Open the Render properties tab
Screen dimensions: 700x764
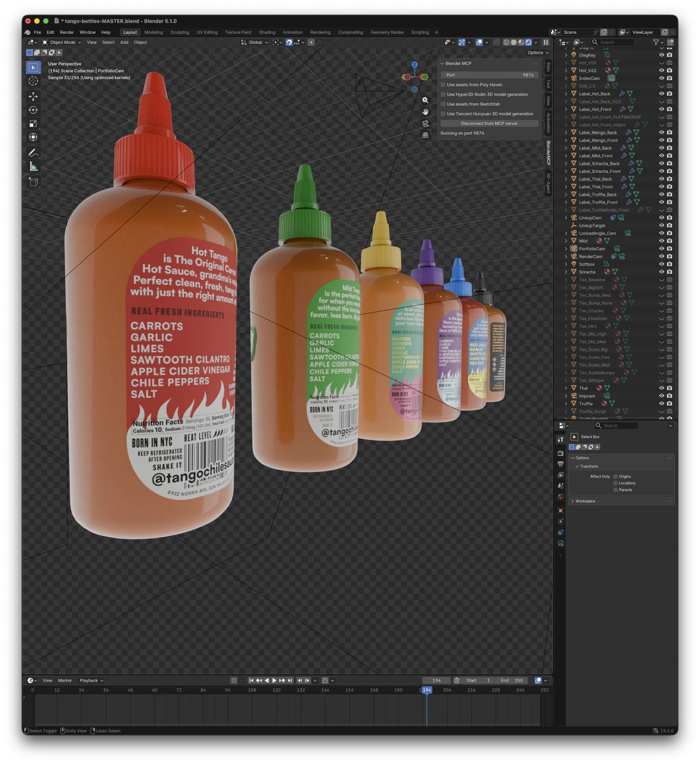(561, 453)
